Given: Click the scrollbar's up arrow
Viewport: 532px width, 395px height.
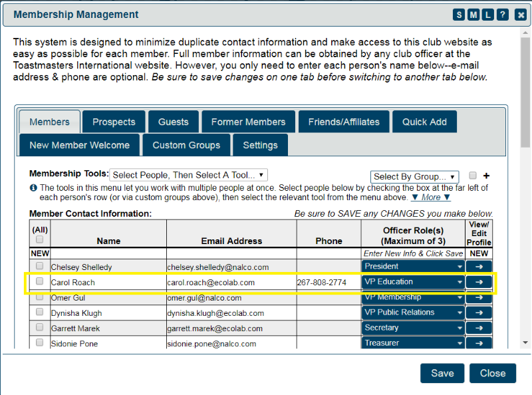Looking at the screenshot, I should (525, 33).
